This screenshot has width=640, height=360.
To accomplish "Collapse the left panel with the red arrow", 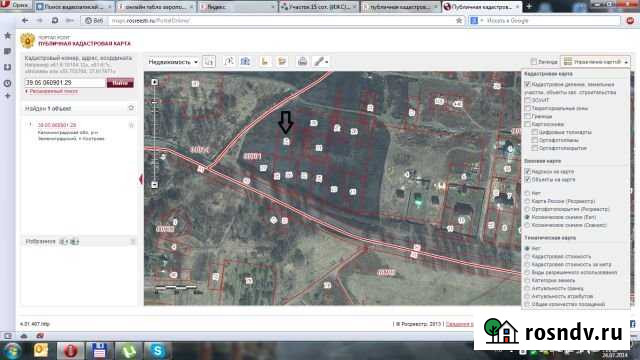I will click(x=141, y=179).
